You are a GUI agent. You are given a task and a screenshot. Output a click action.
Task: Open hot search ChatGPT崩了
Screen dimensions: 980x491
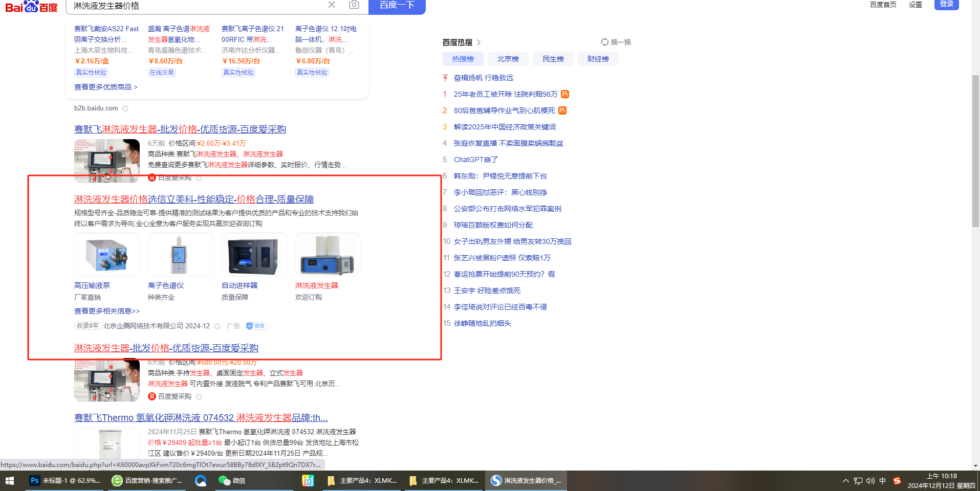pos(476,160)
